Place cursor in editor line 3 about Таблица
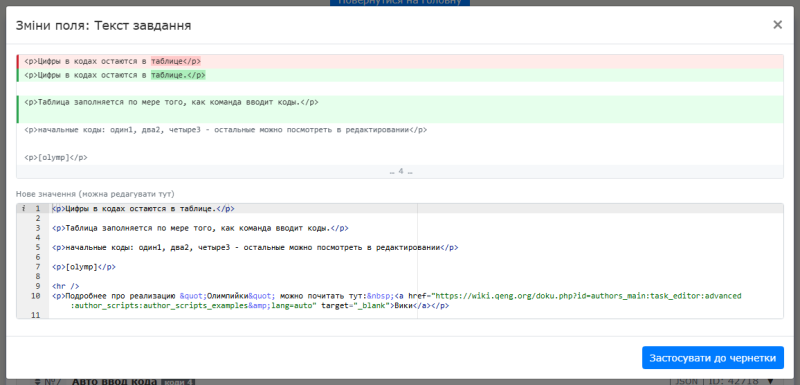This screenshot has height=385, width=800. (x=200, y=228)
